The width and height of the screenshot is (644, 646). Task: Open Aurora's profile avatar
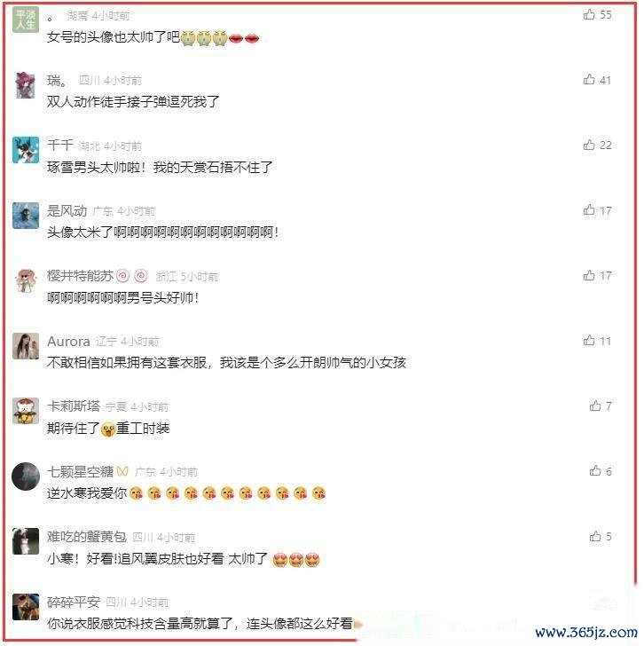26,346
